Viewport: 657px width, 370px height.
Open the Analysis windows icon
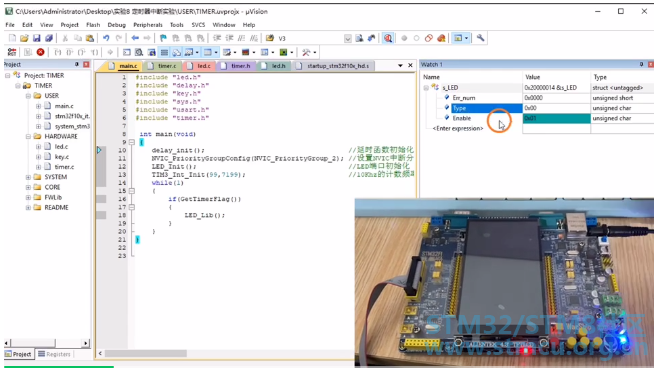point(246,52)
